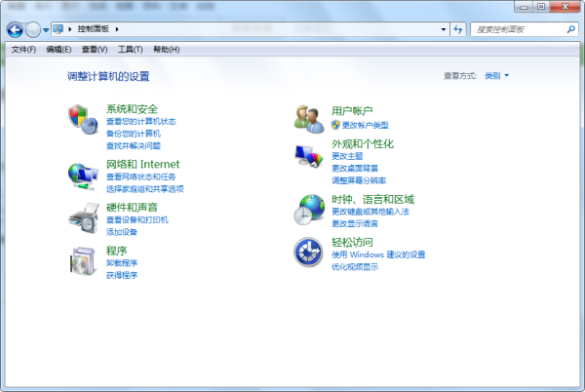This screenshot has width=585, height=392.
Task: Open the 帮助(H) menu
Action: [167, 50]
